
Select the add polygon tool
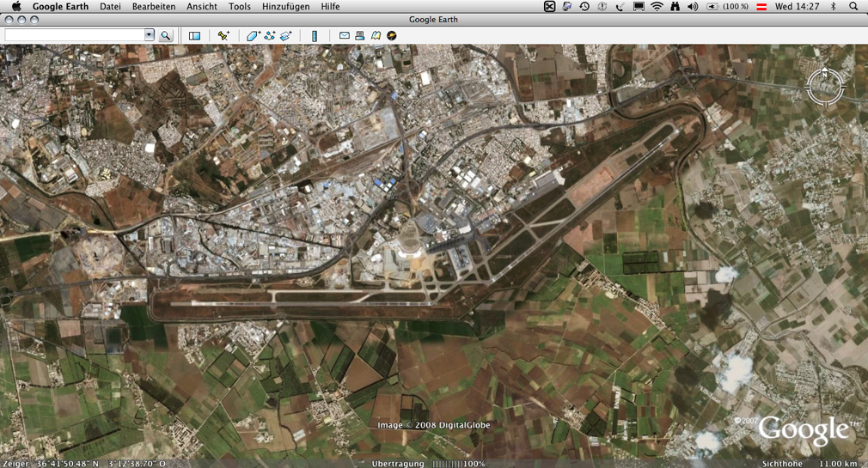point(253,36)
